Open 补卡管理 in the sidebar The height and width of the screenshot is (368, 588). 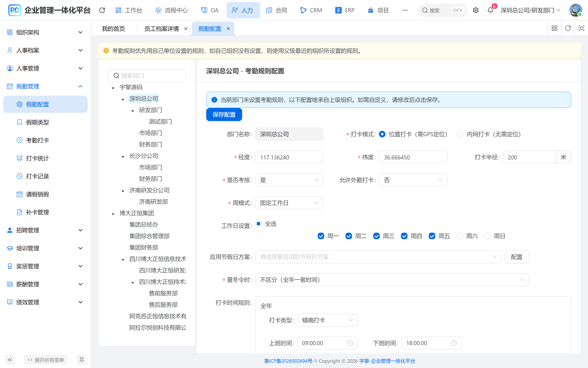(x=46, y=212)
